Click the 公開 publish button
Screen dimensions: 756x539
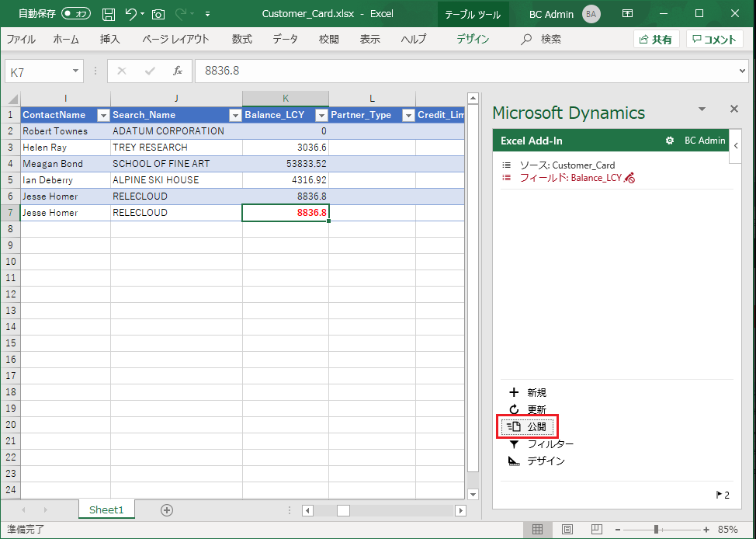pos(527,426)
